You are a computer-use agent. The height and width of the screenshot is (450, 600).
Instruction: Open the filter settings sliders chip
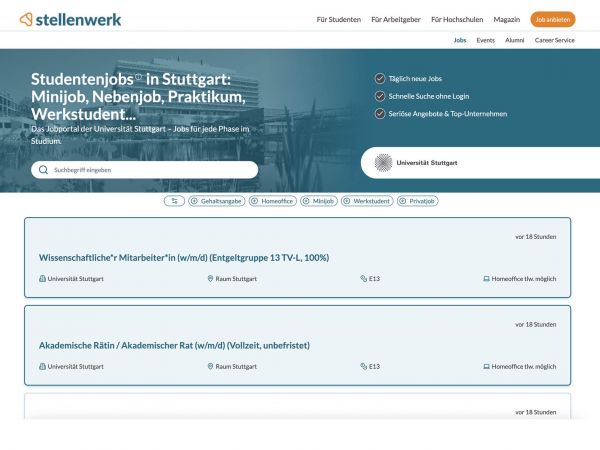174,201
